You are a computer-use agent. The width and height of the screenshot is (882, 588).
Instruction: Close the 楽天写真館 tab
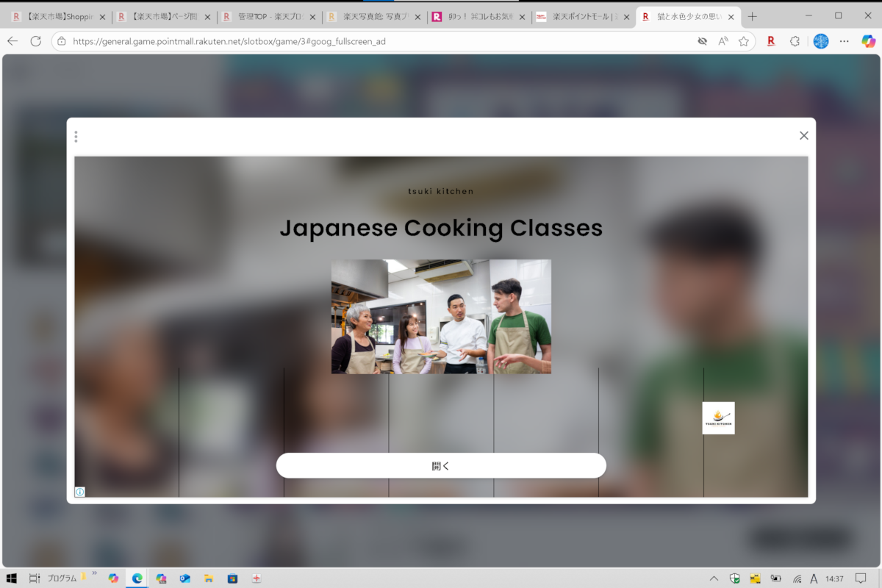tap(417, 17)
